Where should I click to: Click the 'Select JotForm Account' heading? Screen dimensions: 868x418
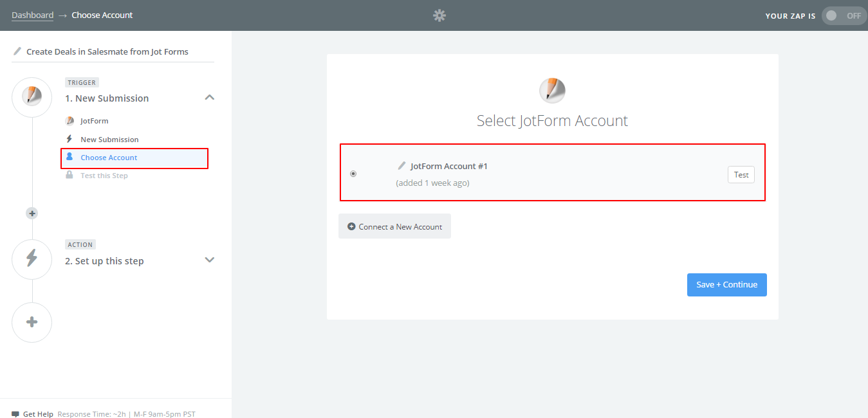552,121
